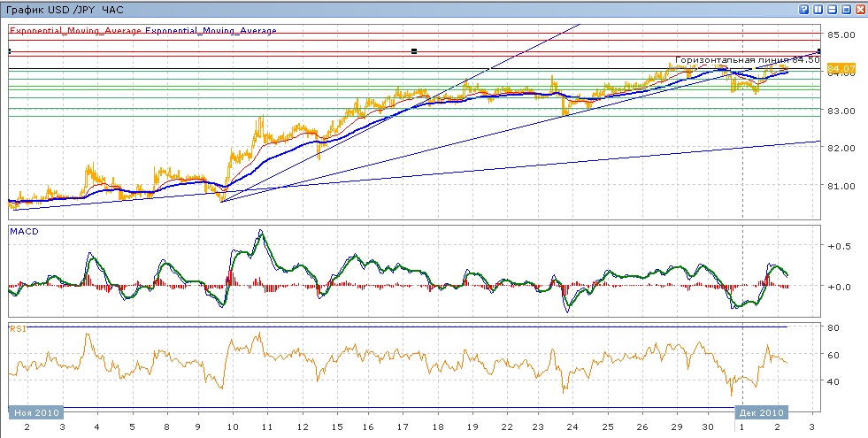Click the current price tag 84.07

[841, 68]
